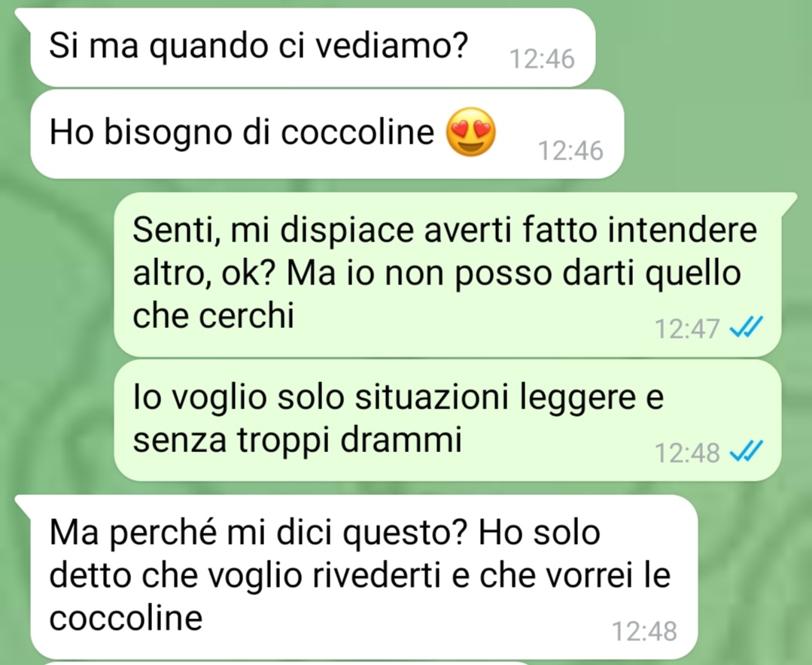Click the 12:48 timestamp in white bubble
Image resolution: width=812 pixels, height=665 pixels.
[645, 631]
